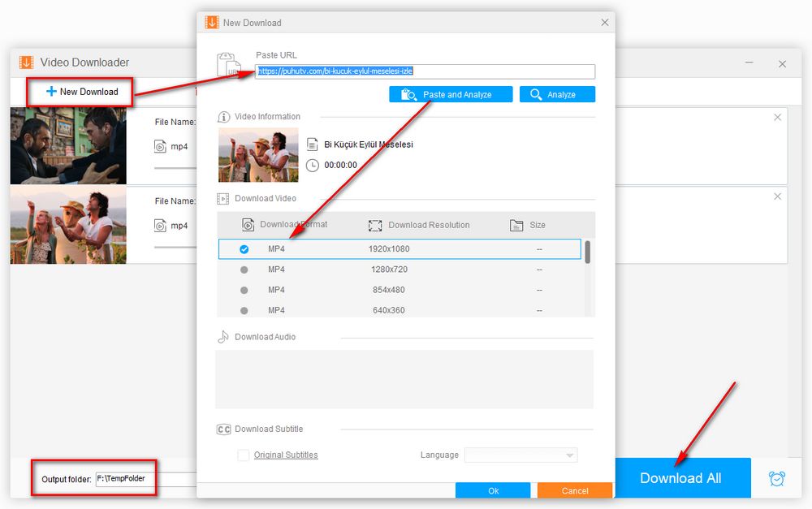
Task: Click the Download All button
Action: tap(680, 478)
